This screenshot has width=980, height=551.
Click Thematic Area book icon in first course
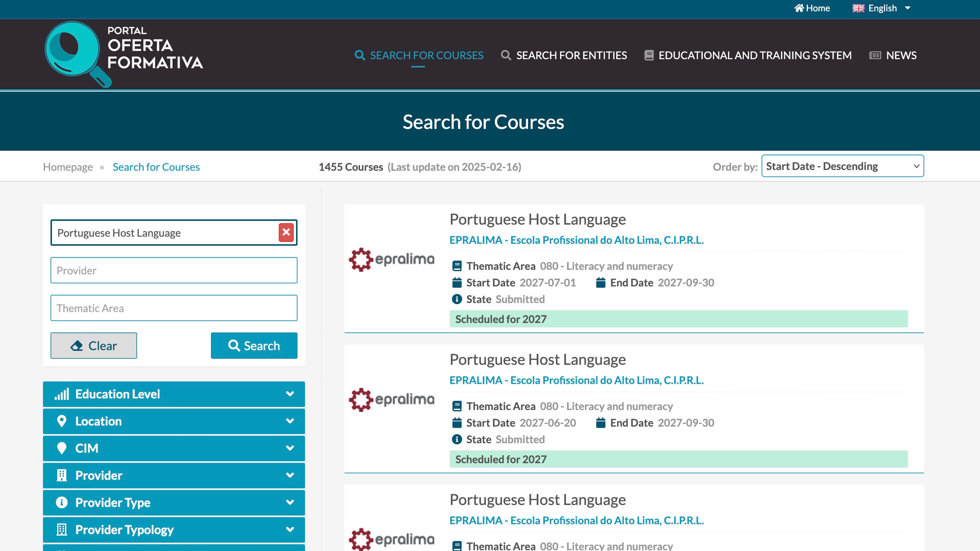point(457,266)
